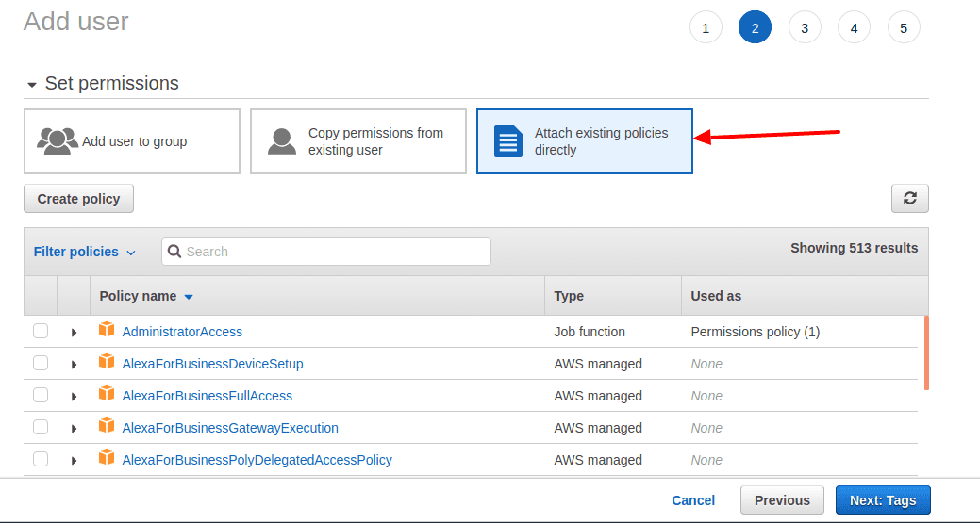Click the Create policy button
Screen dimensions: 980x523
tap(78, 199)
